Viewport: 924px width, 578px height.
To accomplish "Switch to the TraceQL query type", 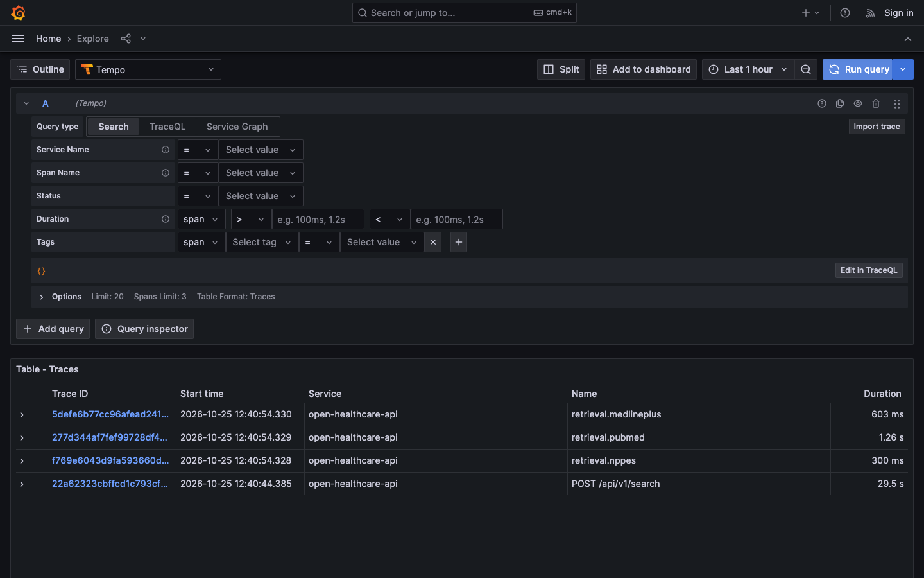I will (x=167, y=127).
